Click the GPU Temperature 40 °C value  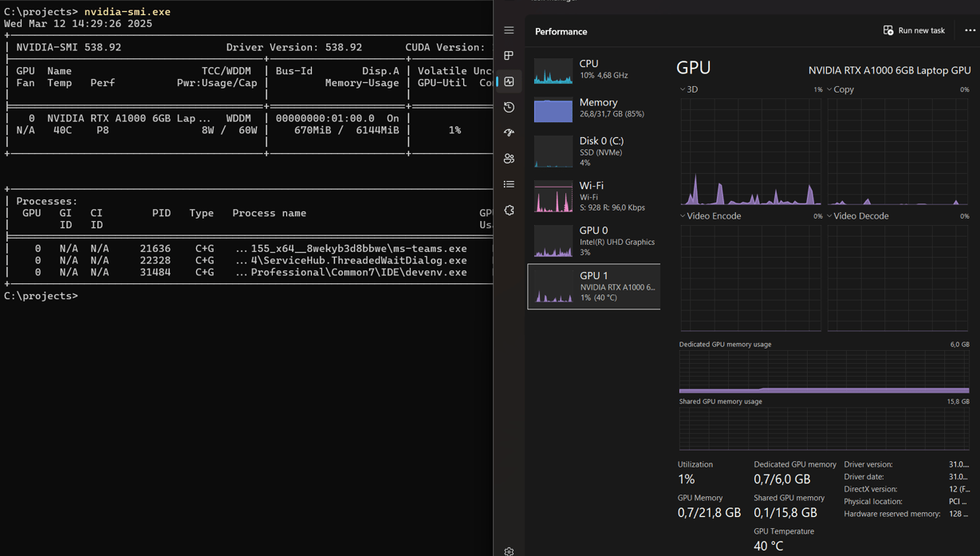(x=769, y=546)
